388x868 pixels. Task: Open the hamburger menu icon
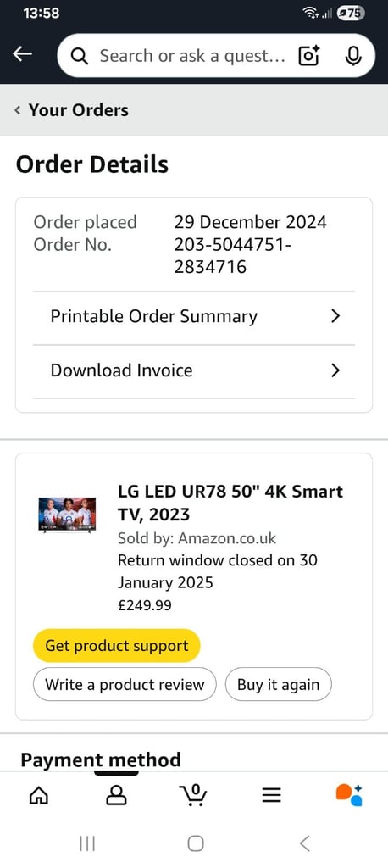[271, 795]
